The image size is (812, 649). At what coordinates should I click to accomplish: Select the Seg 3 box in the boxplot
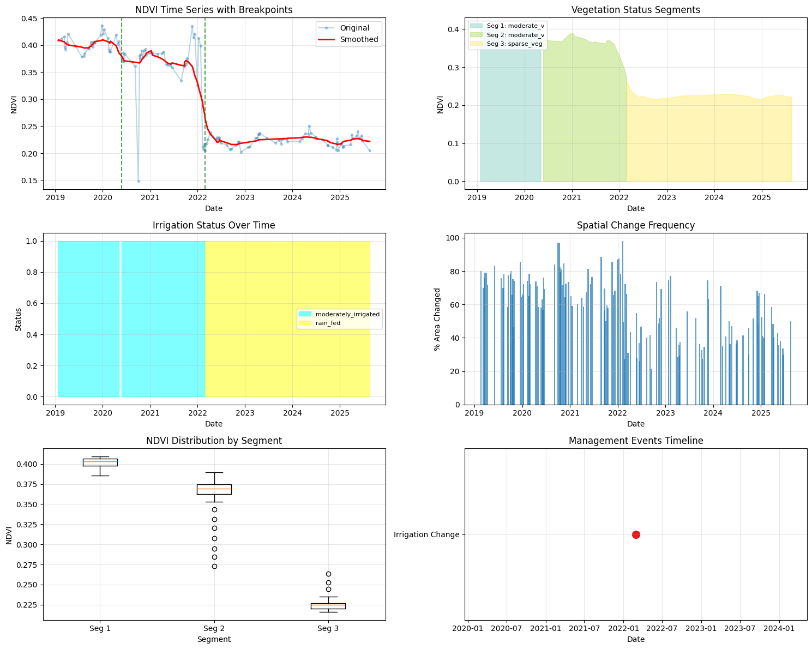pyautogui.click(x=328, y=606)
